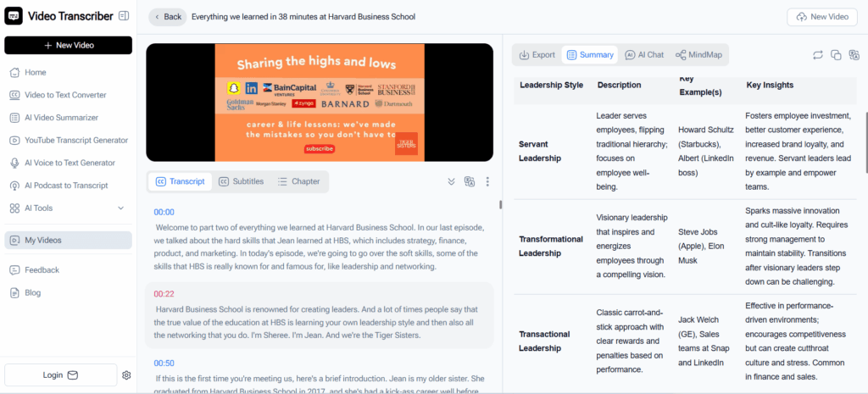Open the transcript three-dot more menu
Viewport: 868px width, 394px height.
click(x=487, y=181)
